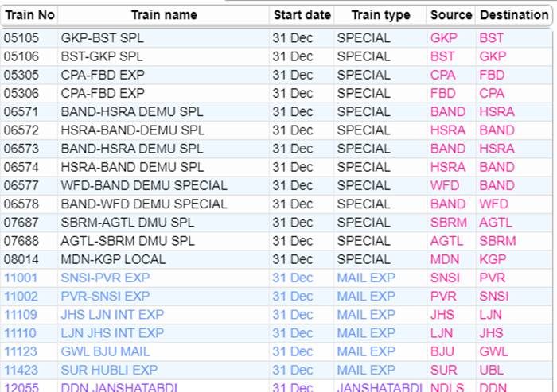Sort table by Train No column header
Screen dimensions: 557x392
tap(29, 15)
